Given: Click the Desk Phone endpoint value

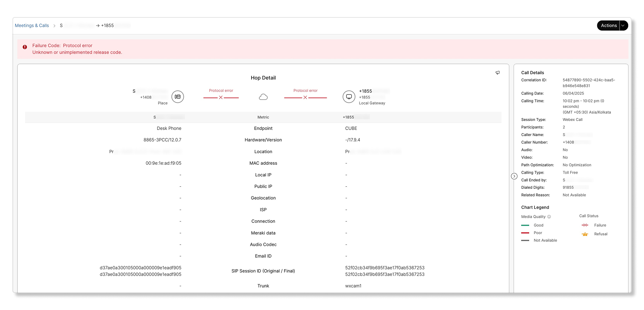Looking at the screenshot, I should pyautogui.click(x=169, y=128).
